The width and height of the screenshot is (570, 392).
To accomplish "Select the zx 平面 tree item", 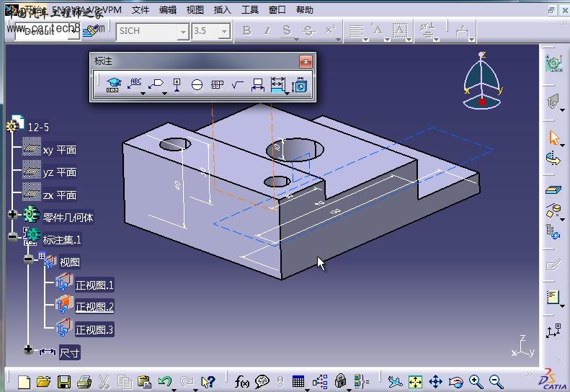I will (x=60, y=195).
